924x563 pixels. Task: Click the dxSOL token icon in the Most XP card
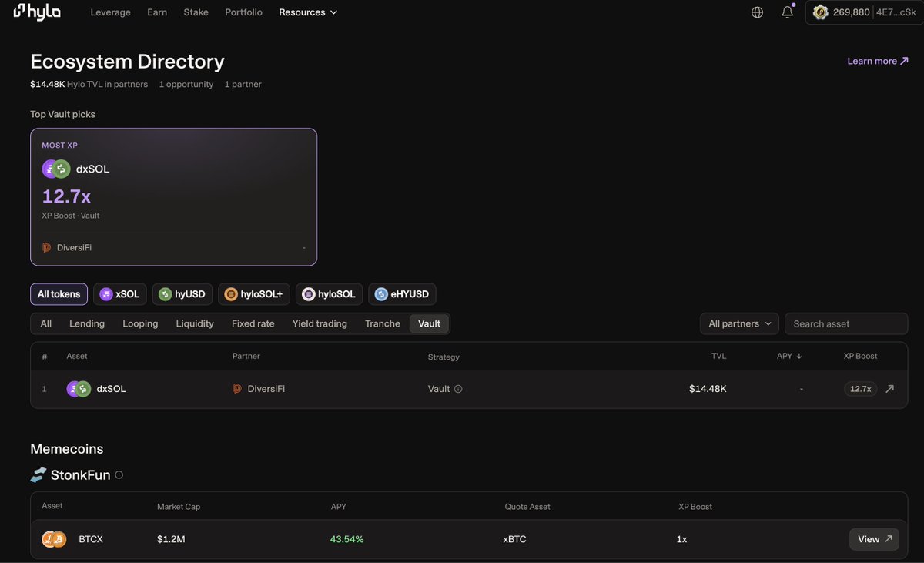coord(56,169)
